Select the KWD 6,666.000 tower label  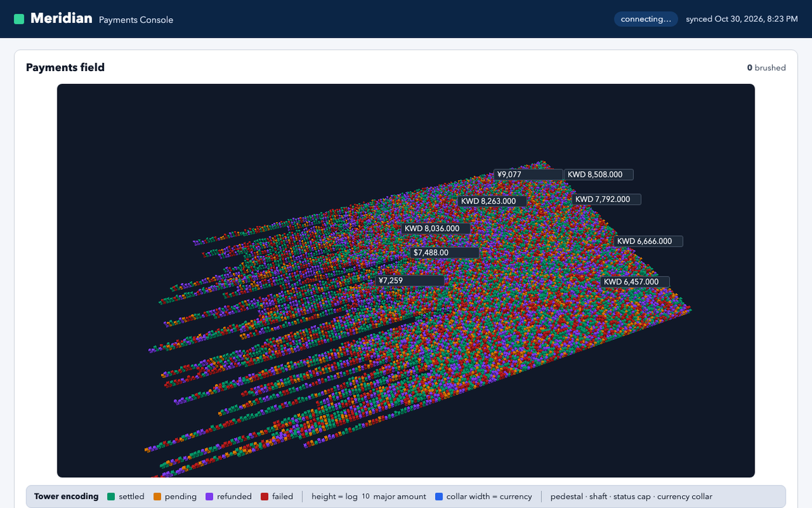[649, 241]
